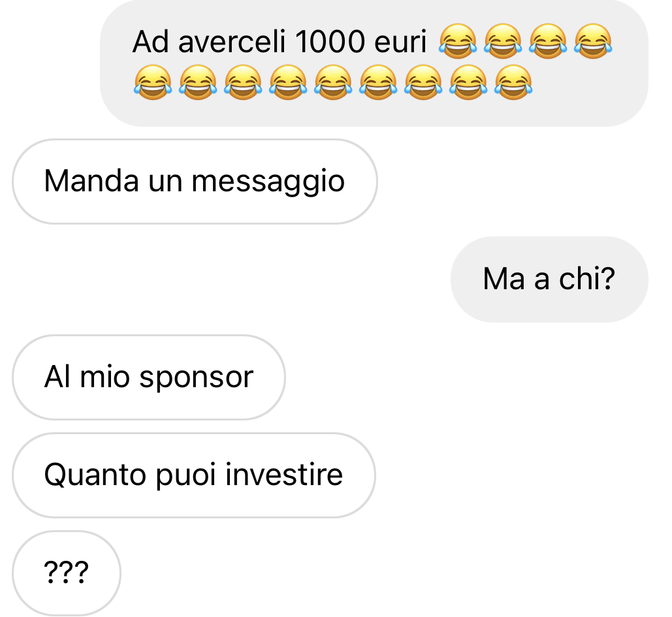Select the 'Ma a chi?' reply bubble
672x617 pixels.
(549, 279)
